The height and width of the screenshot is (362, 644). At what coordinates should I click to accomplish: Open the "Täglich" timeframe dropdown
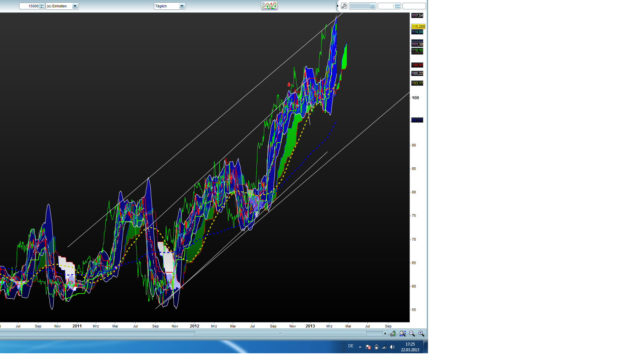[x=181, y=6]
